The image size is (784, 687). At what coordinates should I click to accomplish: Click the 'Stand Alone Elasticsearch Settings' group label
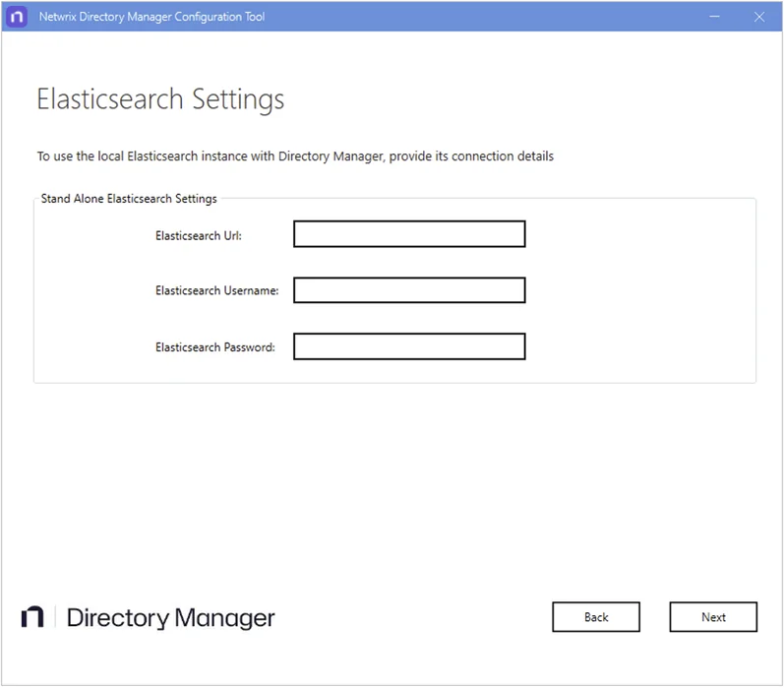(129, 199)
